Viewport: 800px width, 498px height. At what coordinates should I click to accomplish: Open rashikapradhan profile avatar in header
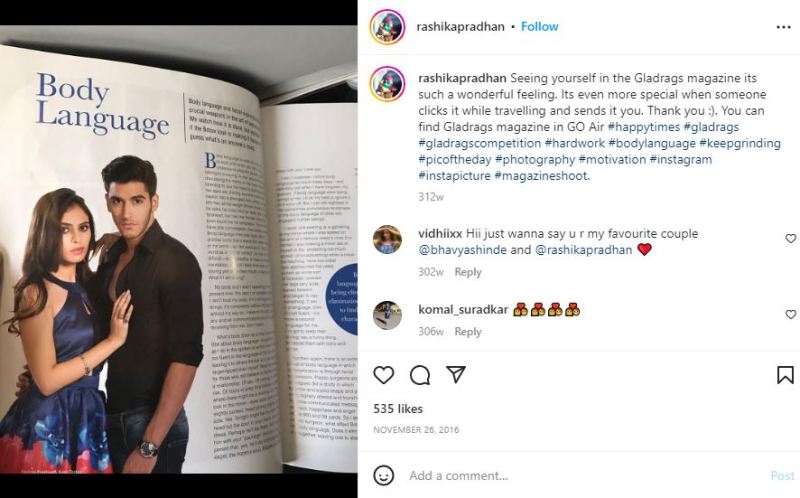pos(387,27)
